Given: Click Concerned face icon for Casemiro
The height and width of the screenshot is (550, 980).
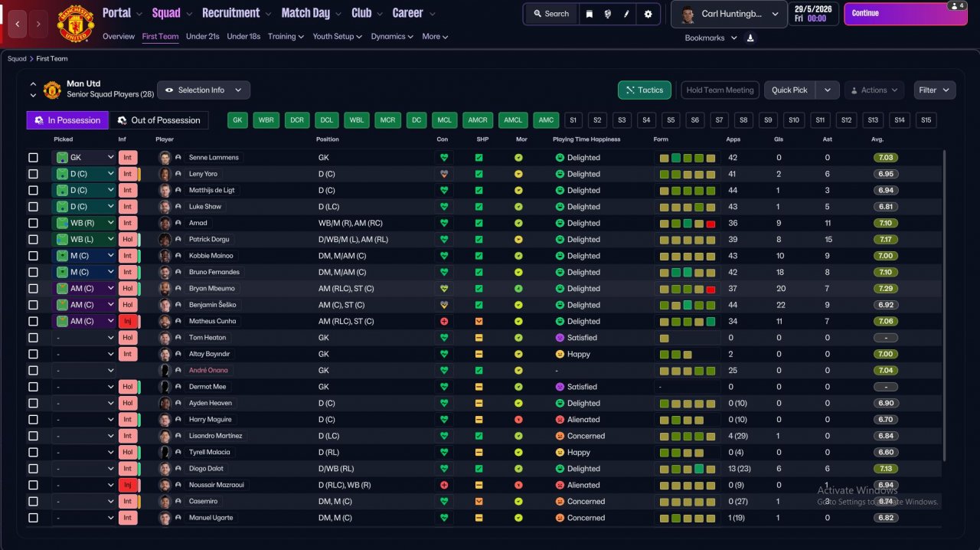Looking at the screenshot, I should pos(560,502).
